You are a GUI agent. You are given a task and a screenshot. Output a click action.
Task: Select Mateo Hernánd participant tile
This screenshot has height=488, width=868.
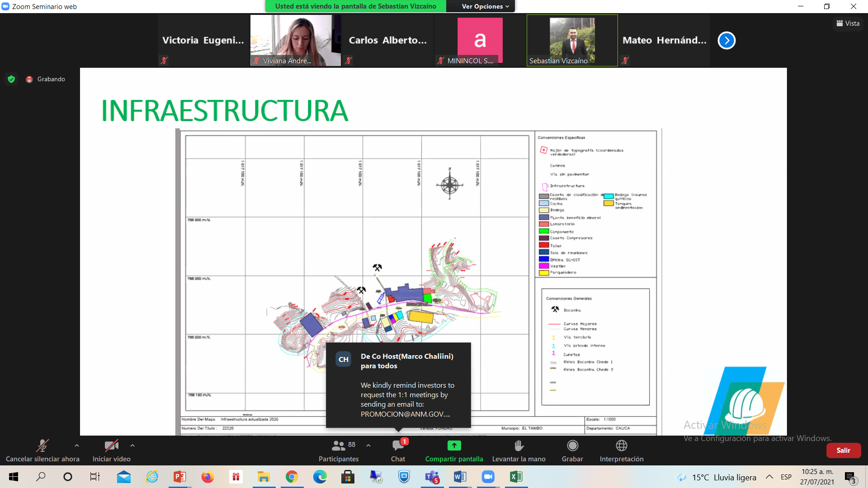[x=664, y=41]
